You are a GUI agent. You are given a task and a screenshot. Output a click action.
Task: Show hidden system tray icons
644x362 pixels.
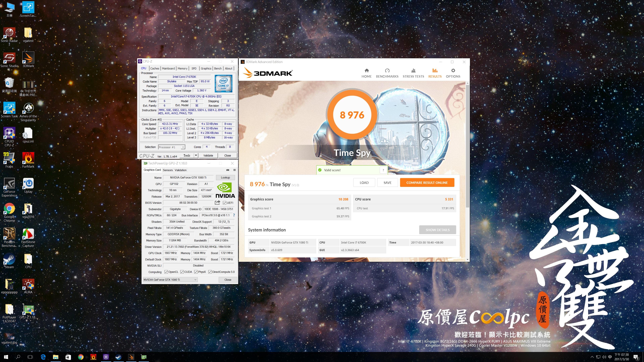point(592,357)
